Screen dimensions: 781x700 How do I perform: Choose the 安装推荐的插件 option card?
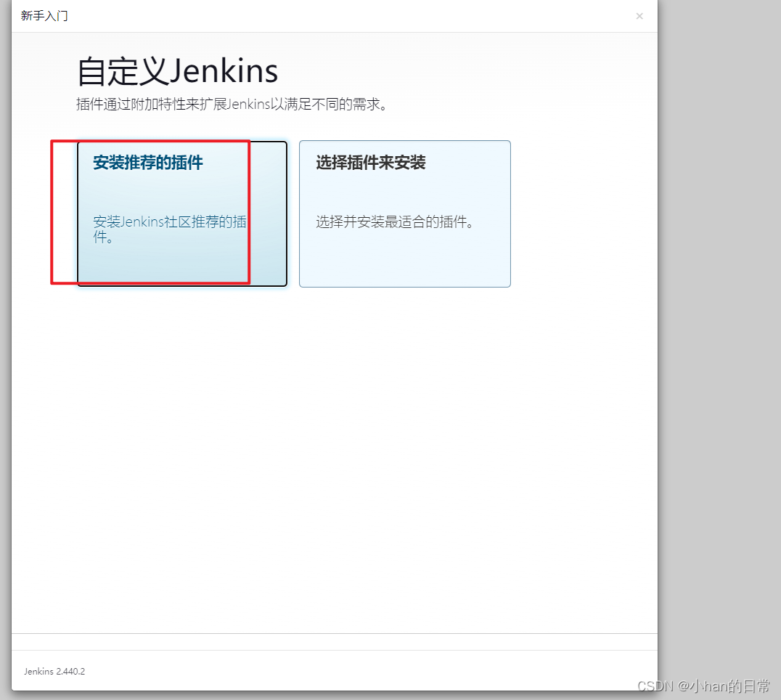pos(182,213)
